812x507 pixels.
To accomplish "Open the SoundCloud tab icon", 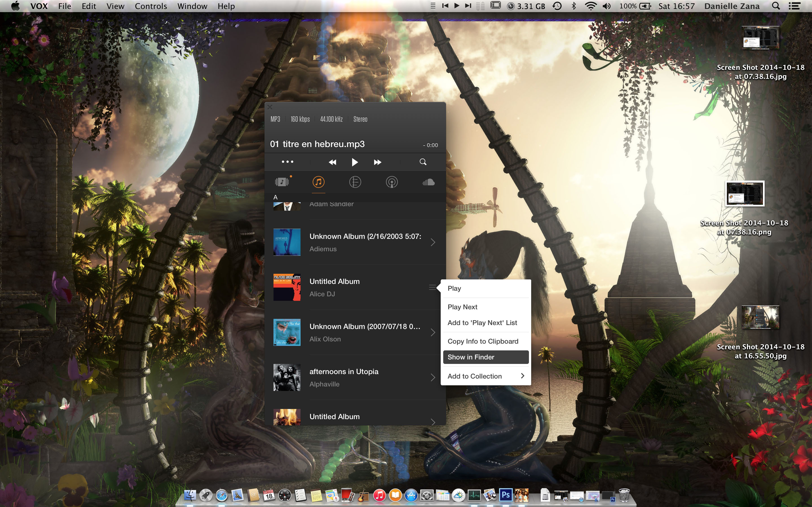I will tap(428, 182).
